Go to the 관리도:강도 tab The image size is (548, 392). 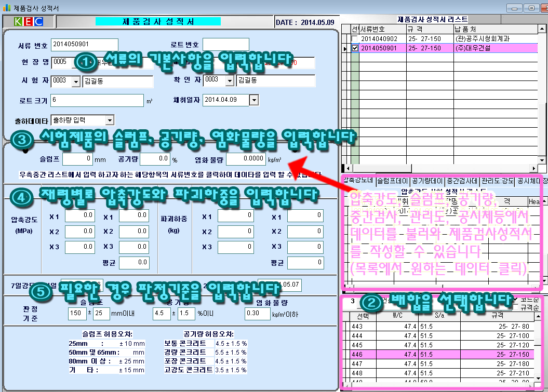[497, 181]
